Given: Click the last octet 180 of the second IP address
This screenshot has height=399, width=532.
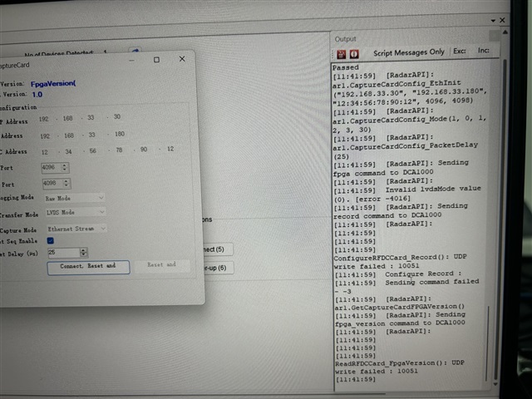Looking at the screenshot, I should coord(120,134).
